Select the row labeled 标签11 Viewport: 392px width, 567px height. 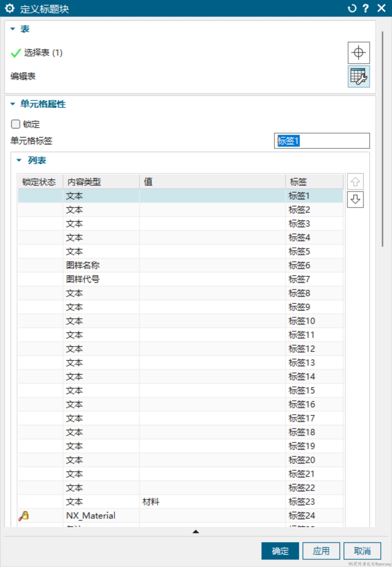(181, 335)
